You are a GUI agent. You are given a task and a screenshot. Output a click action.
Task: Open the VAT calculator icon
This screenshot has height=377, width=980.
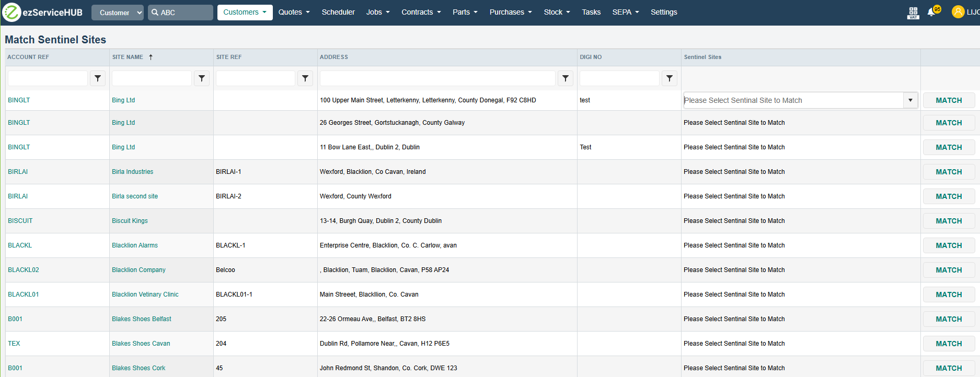[x=913, y=13]
